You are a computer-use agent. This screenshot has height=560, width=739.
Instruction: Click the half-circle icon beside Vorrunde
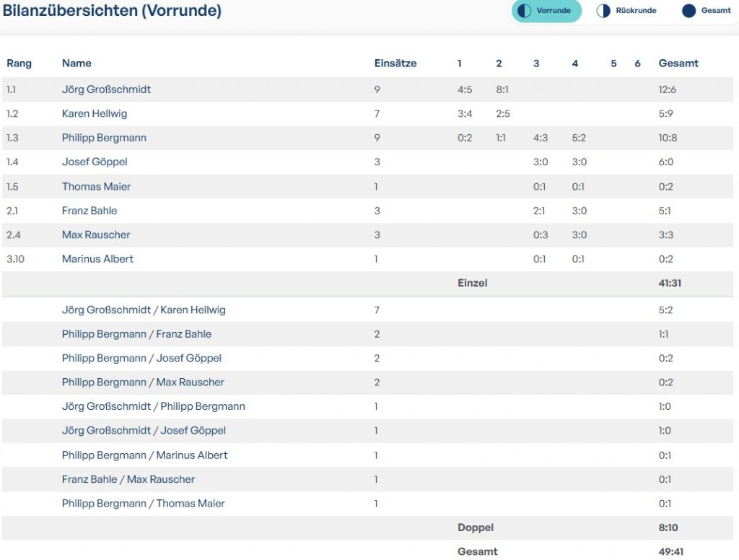(x=525, y=11)
